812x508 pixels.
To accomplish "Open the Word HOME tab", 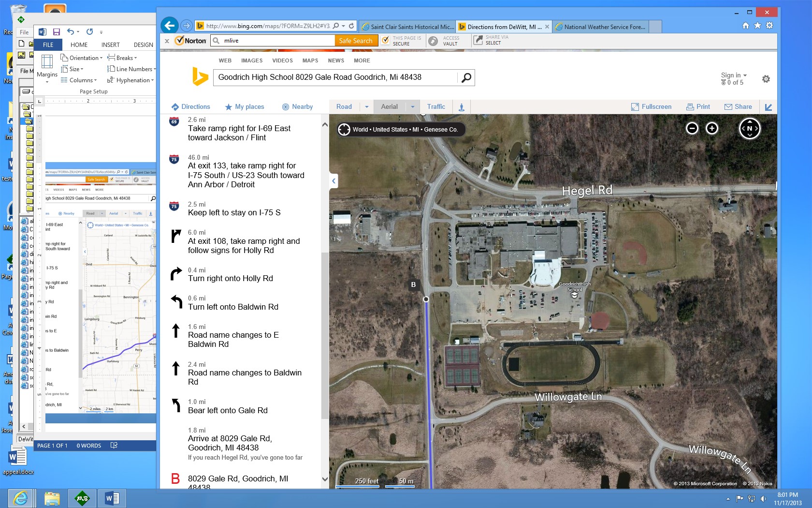I will (x=79, y=45).
